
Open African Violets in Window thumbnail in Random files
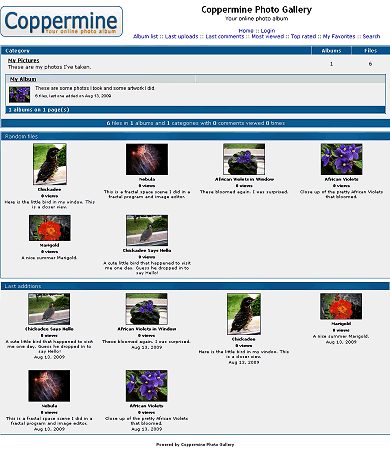244,159
